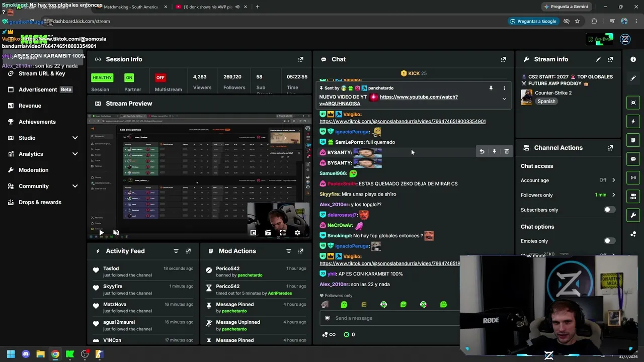Toggle Stream Preview widget in right rail
The height and width of the screenshot is (362, 644).
click(633, 103)
